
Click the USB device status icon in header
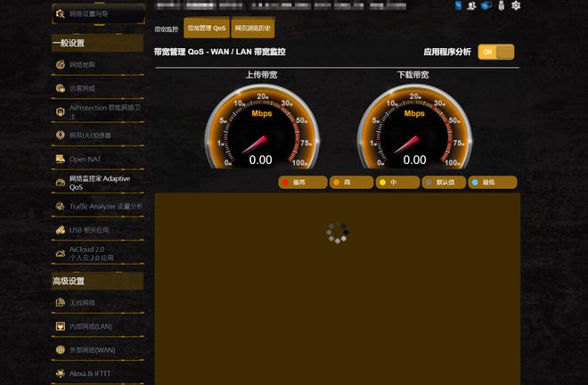502,6
